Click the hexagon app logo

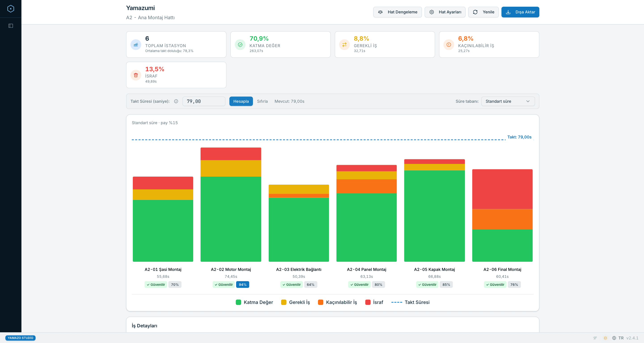pos(11,9)
